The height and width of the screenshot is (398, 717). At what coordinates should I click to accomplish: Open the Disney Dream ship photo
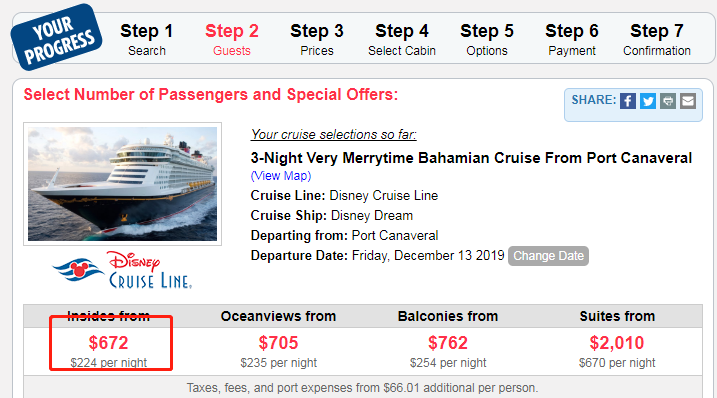(123, 184)
